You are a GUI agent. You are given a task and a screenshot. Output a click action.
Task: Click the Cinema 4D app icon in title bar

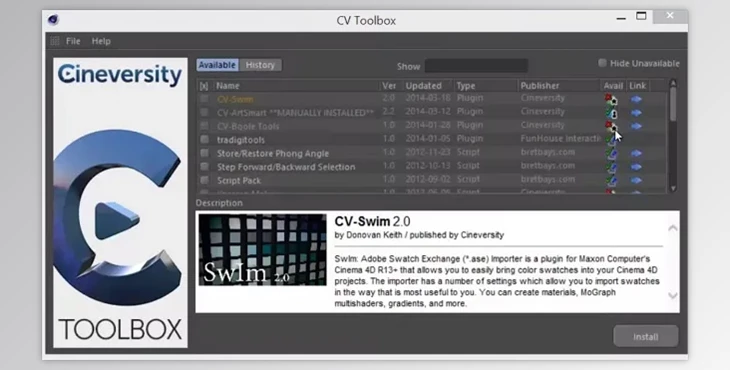[53, 20]
